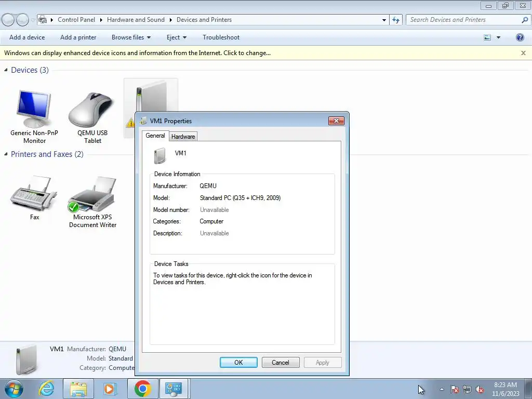Expand address bar history dropdown
Viewport: 532px width, 399px height.
coord(384,20)
